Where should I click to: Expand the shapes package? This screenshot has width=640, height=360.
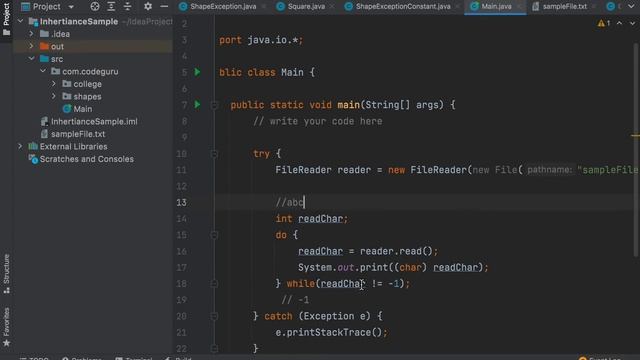(x=54, y=96)
